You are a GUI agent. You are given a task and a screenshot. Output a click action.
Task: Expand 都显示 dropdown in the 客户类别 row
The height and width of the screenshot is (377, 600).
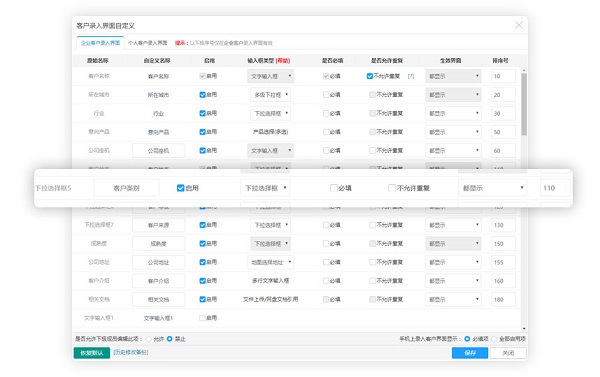(492, 188)
